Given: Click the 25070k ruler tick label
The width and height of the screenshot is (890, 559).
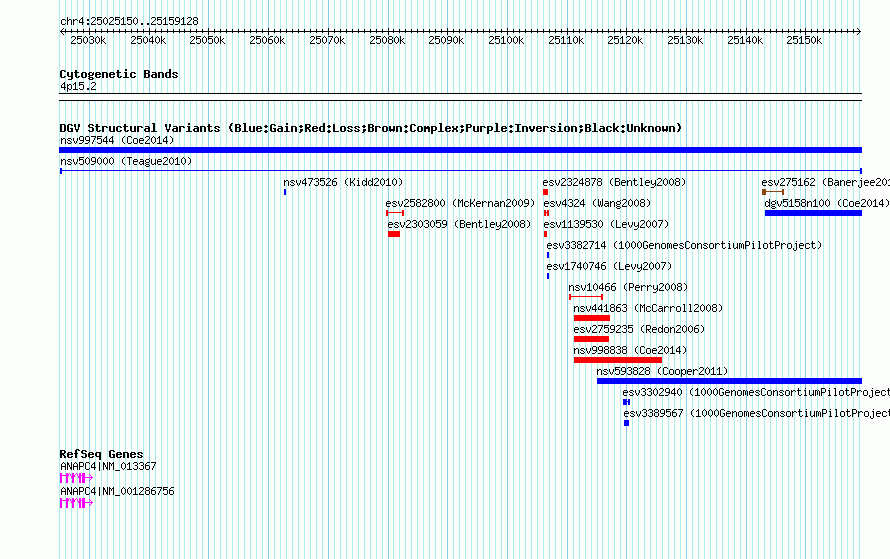Looking at the screenshot, I should tap(328, 40).
